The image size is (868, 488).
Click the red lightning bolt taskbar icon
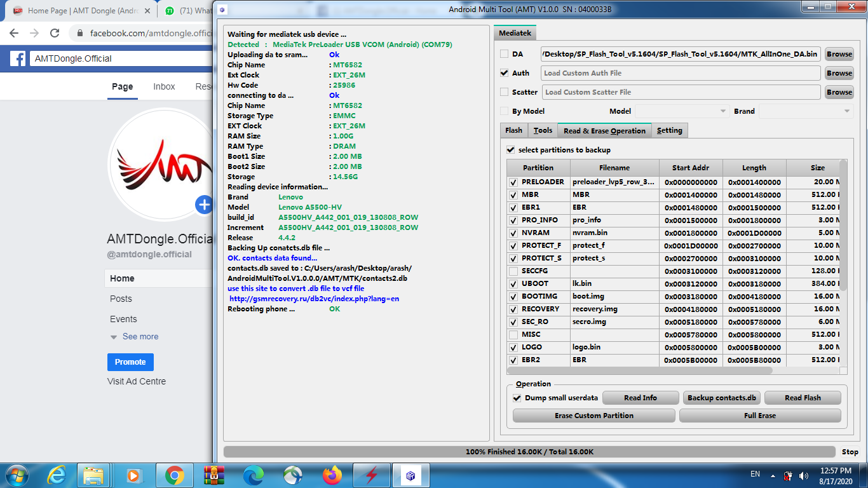pos(371,475)
